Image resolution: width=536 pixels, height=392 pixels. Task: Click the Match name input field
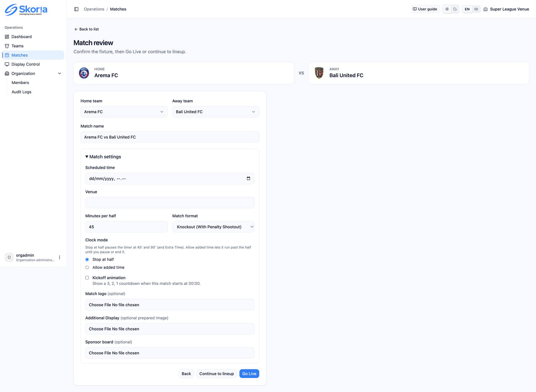[x=170, y=137]
